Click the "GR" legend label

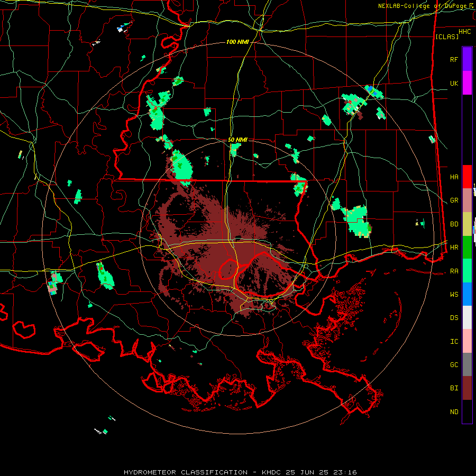[x=454, y=200]
